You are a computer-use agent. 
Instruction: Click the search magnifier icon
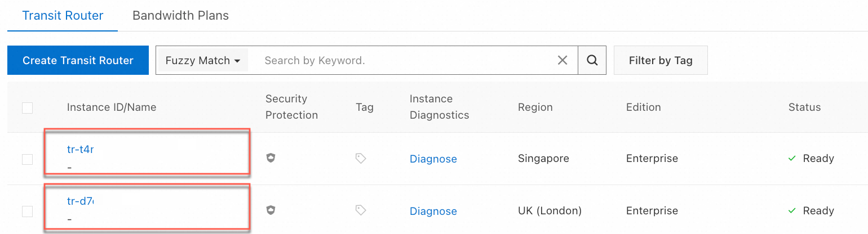(x=592, y=60)
